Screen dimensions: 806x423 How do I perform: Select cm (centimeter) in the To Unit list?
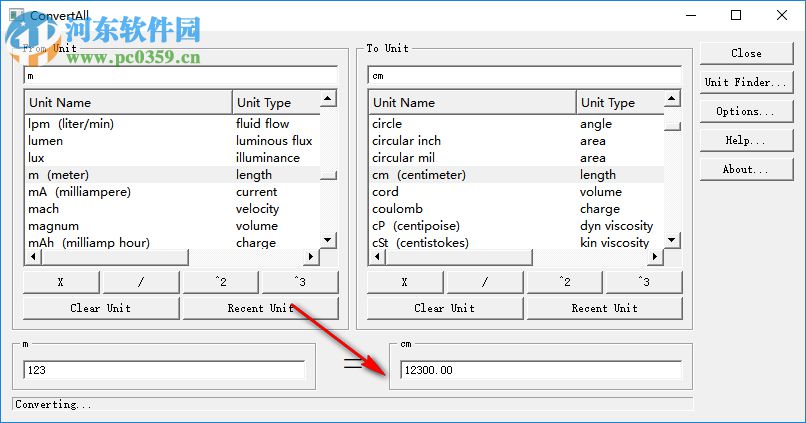click(x=517, y=175)
